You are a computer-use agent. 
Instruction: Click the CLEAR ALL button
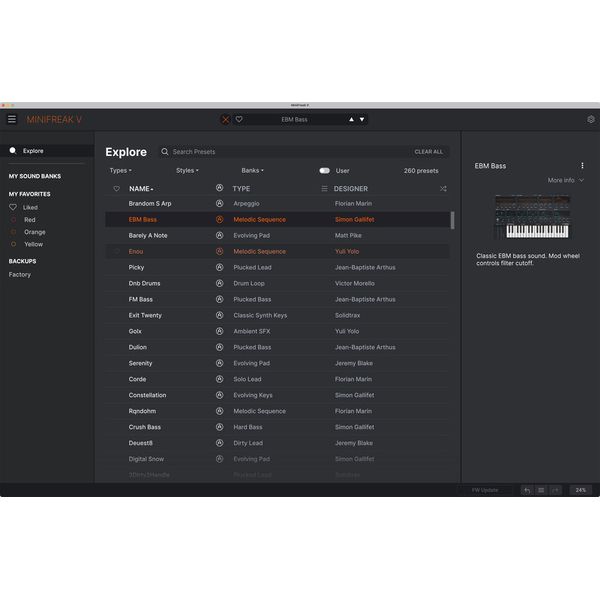pyautogui.click(x=429, y=152)
